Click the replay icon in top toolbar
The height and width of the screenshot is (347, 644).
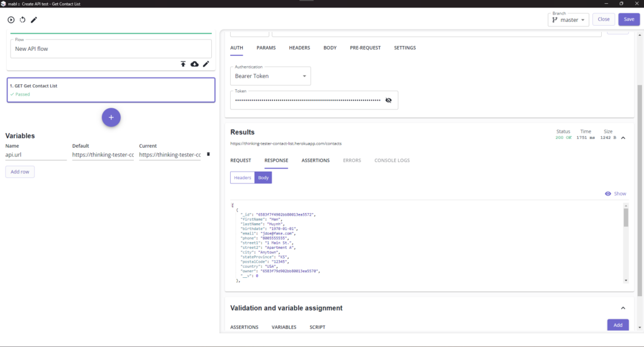[x=23, y=19]
